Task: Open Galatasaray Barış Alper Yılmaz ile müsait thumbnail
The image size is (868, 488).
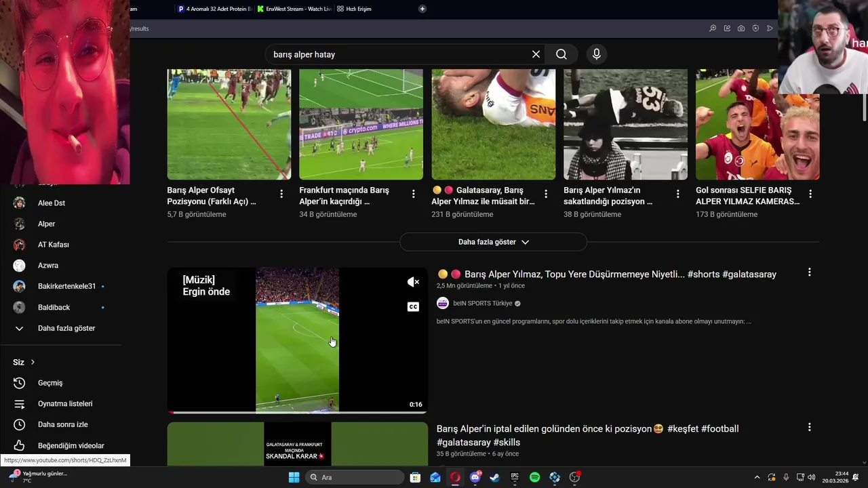Action: pos(493,125)
